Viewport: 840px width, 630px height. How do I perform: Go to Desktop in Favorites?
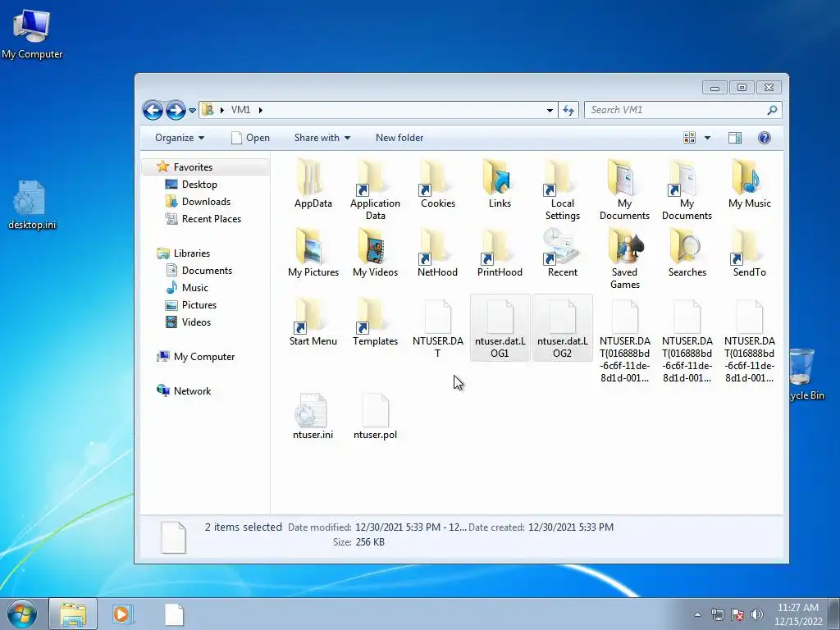199,185
